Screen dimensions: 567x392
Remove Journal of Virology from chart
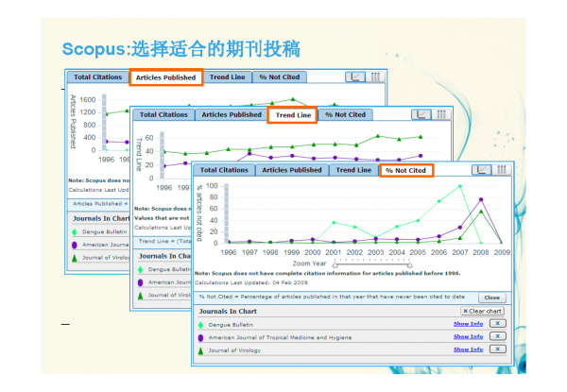click(498, 349)
